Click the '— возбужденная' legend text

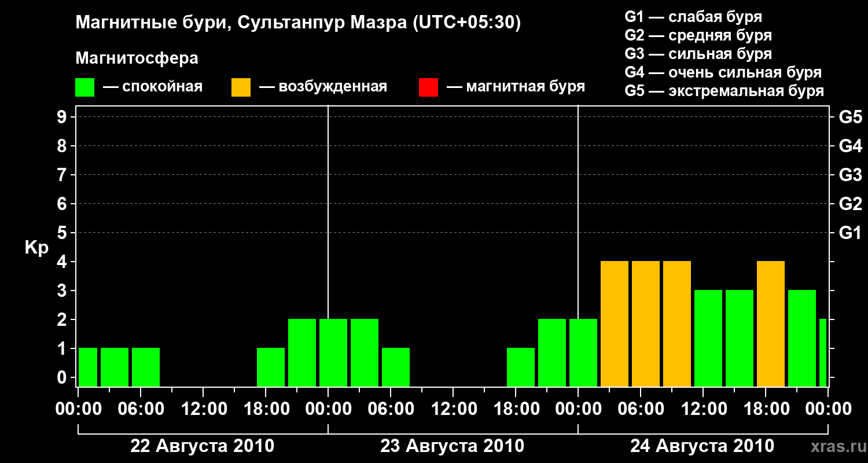pos(323,87)
